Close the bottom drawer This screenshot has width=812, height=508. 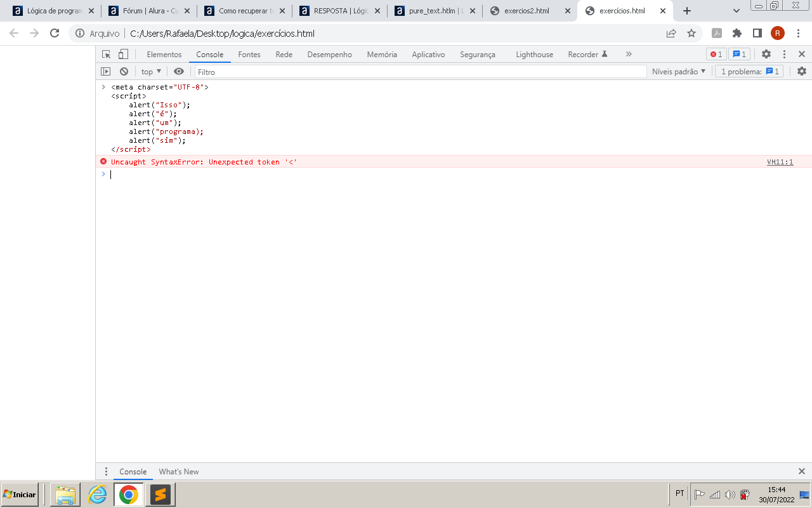click(802, 472)
